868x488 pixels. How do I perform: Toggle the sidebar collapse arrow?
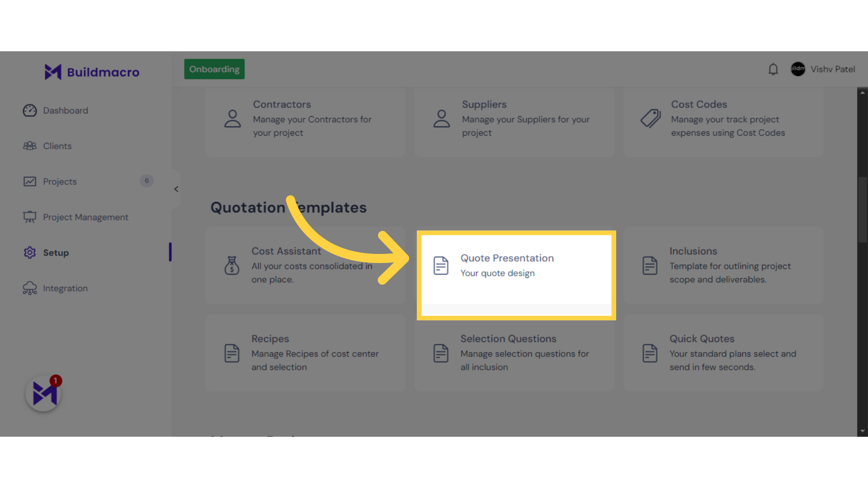[x=176, y=189]
